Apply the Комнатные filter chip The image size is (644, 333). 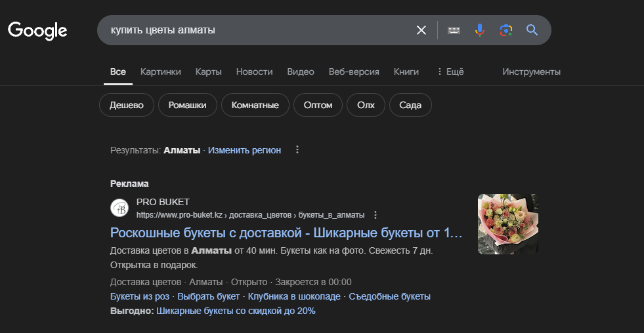(x=255, y=105)
